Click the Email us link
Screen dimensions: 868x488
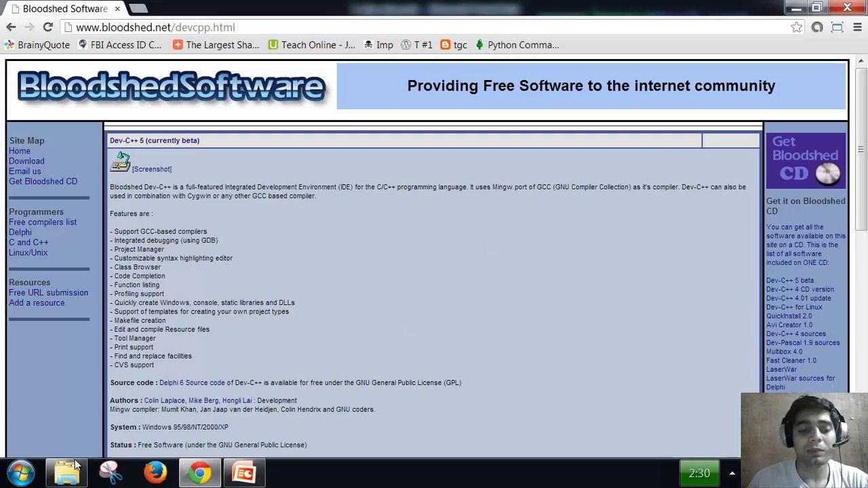click(x=25, y=171)
